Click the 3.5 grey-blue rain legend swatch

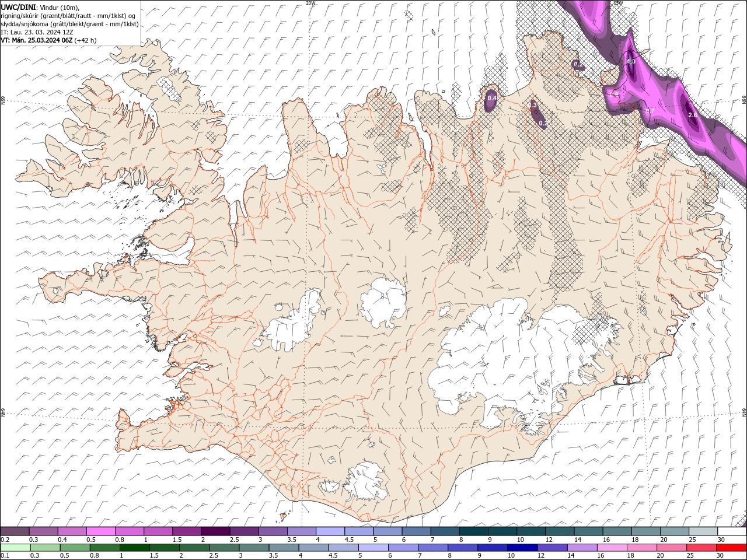coord(284,548)
